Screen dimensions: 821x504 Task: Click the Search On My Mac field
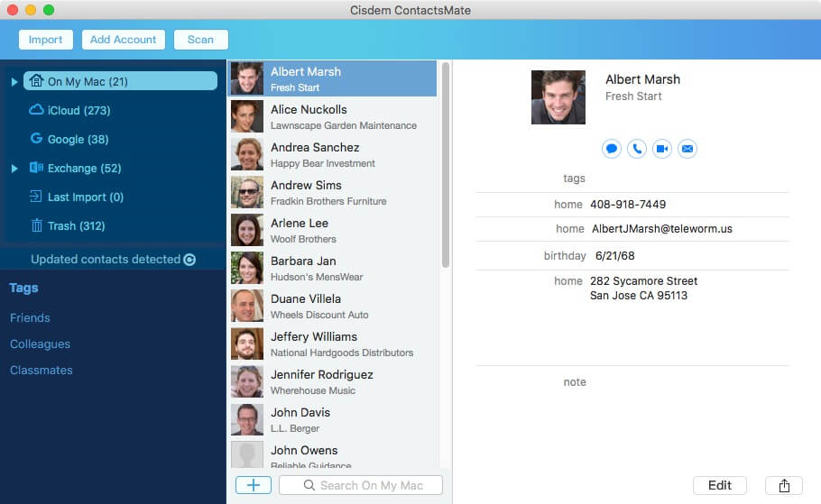tap(361, 485)
